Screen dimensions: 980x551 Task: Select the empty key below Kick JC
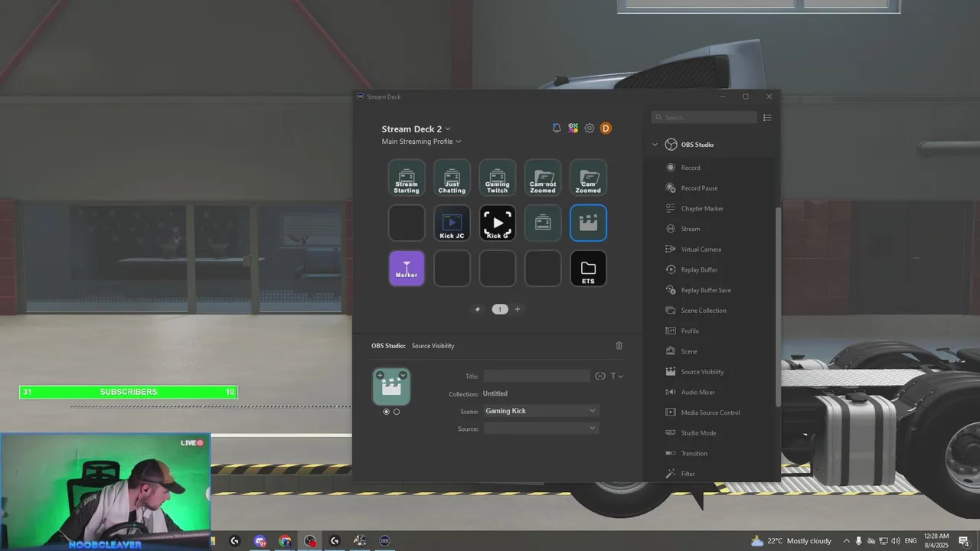pos(452,269)
